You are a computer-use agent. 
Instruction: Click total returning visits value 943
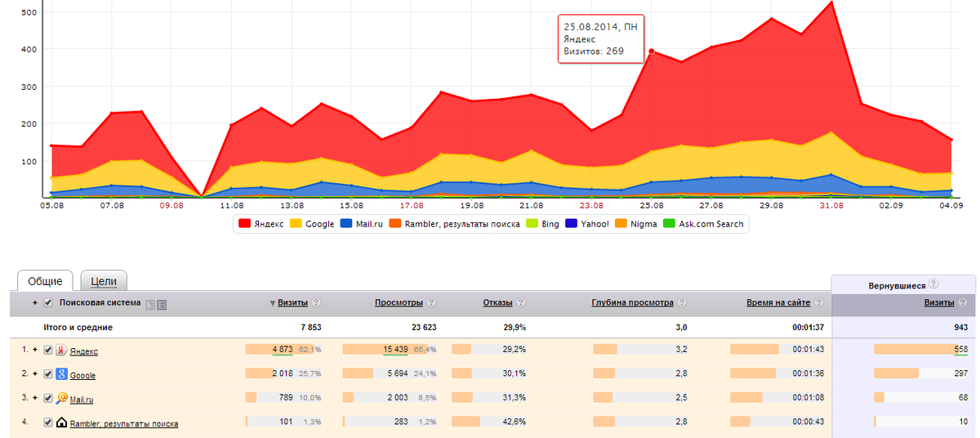click(x=960, y=327)
